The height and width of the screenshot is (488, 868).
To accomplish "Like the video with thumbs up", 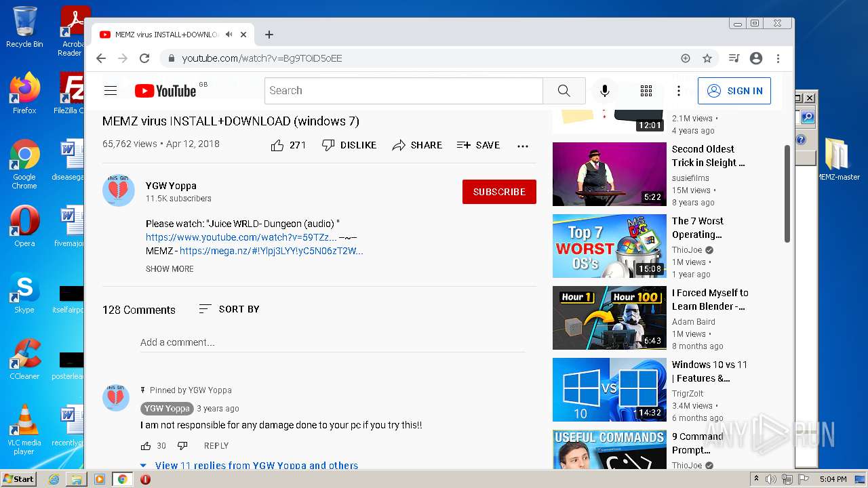I will click(x=288, y=145).
